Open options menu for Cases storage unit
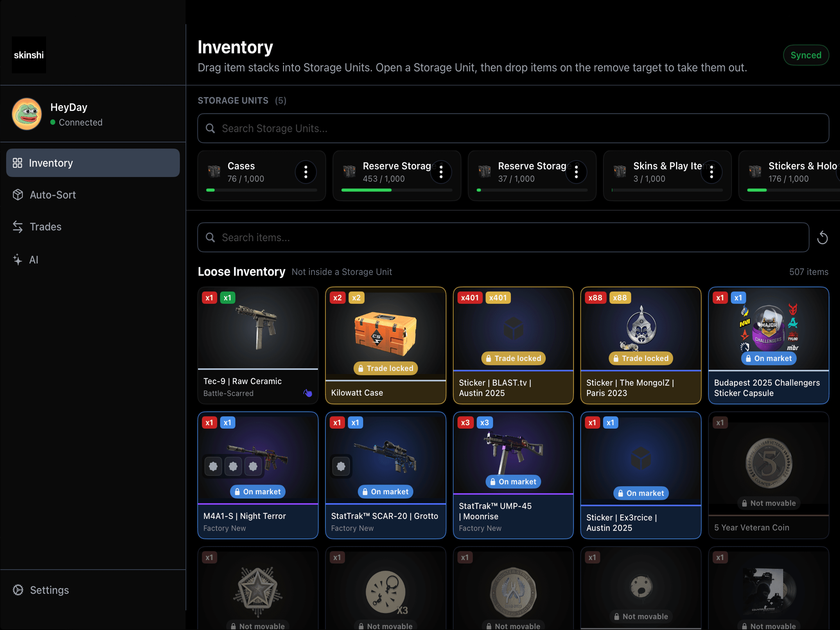840x630 pixels. 306,173
